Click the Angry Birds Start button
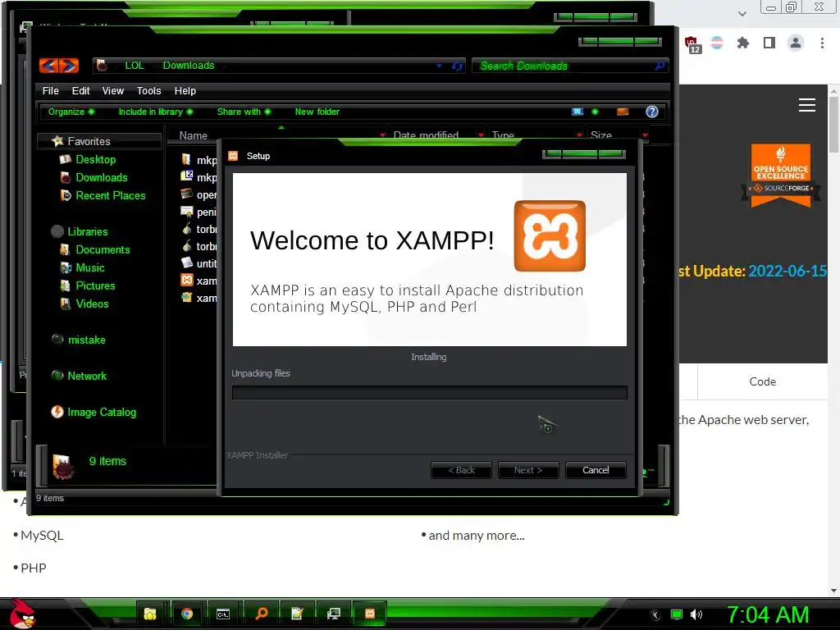The height and width of the screenshot is (630, 840). [x=22, y=614]
